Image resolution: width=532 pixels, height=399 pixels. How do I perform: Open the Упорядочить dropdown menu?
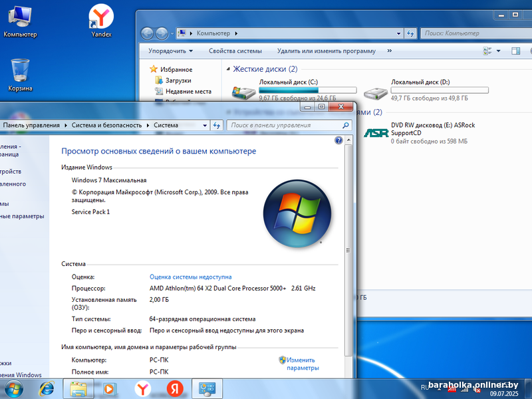pos(170,51)
